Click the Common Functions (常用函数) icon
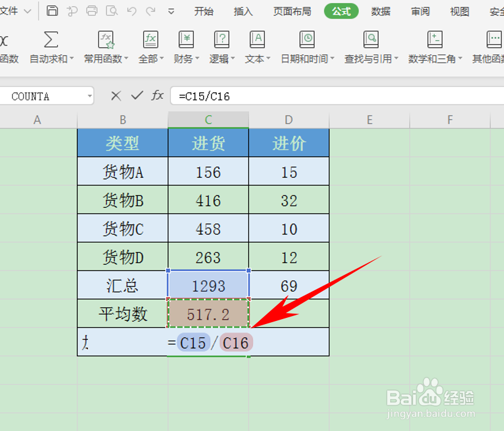 pos(106,39)
